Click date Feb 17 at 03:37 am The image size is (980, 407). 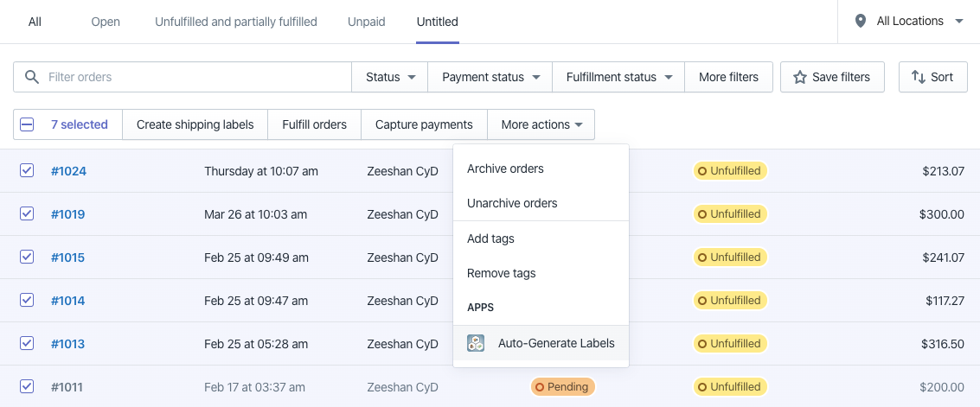[254, 387]
